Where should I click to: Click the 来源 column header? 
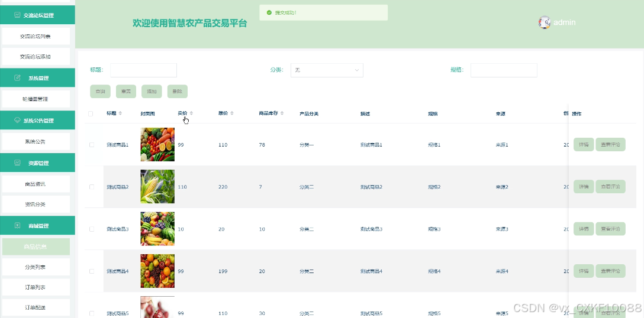coord(500,113)
